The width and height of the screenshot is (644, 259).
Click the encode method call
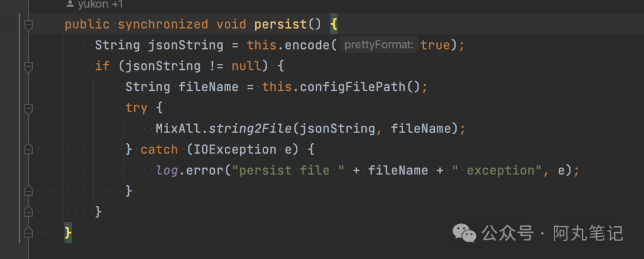click(x=309, y=45)
